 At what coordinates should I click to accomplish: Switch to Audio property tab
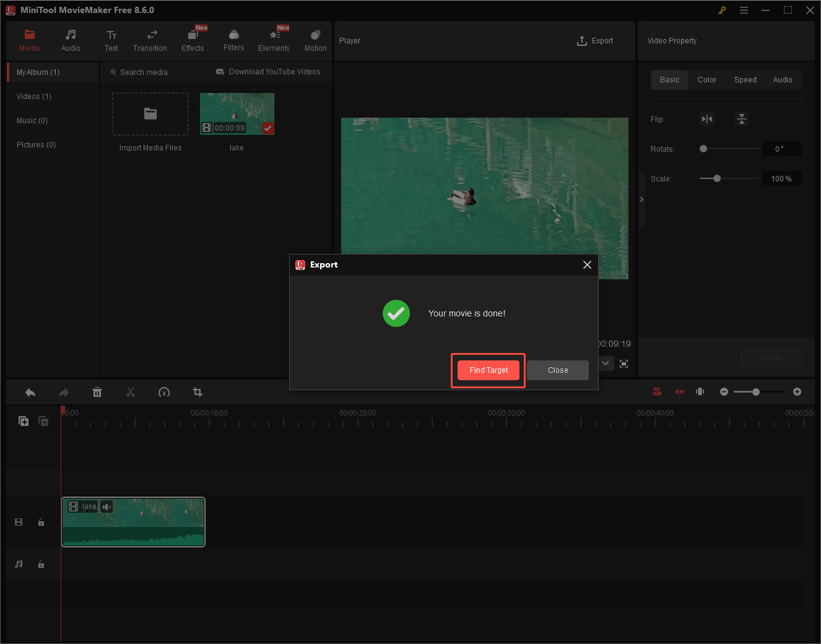point(783,80)
